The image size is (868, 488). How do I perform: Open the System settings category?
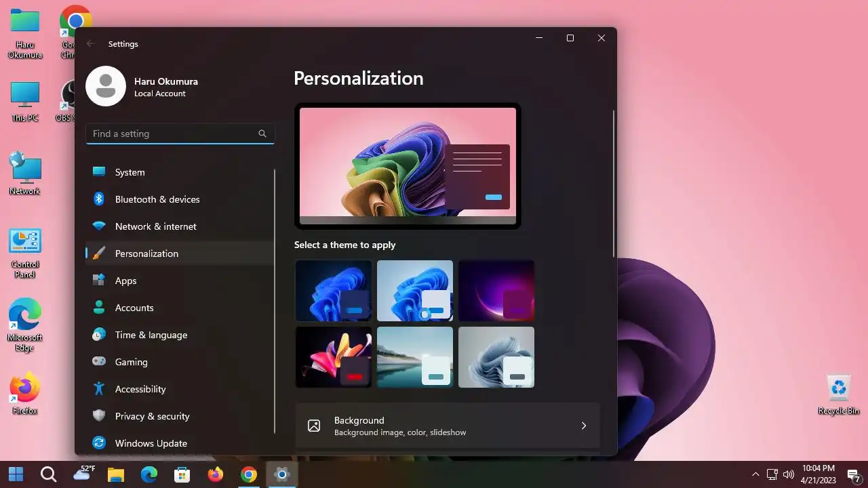[180, 172]
